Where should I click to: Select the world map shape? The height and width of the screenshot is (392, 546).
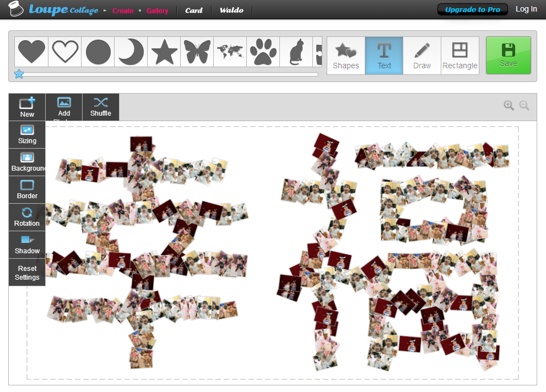[x=230, y=52]
